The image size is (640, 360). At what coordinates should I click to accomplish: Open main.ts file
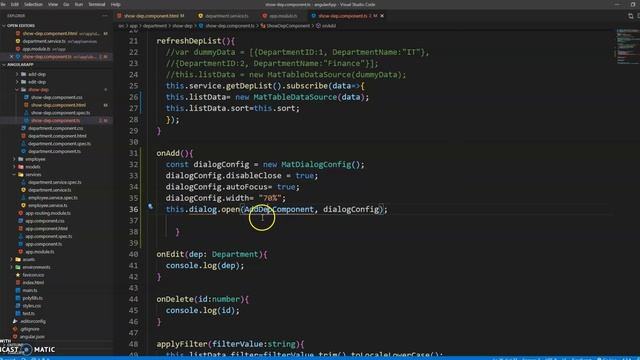[x=29, y=291]
